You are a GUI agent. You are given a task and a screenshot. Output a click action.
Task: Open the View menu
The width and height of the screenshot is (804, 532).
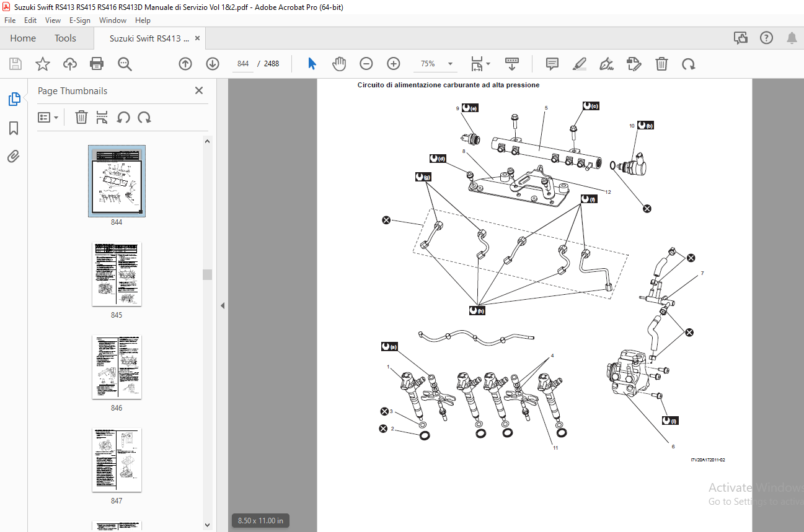(x=53, y=20)
